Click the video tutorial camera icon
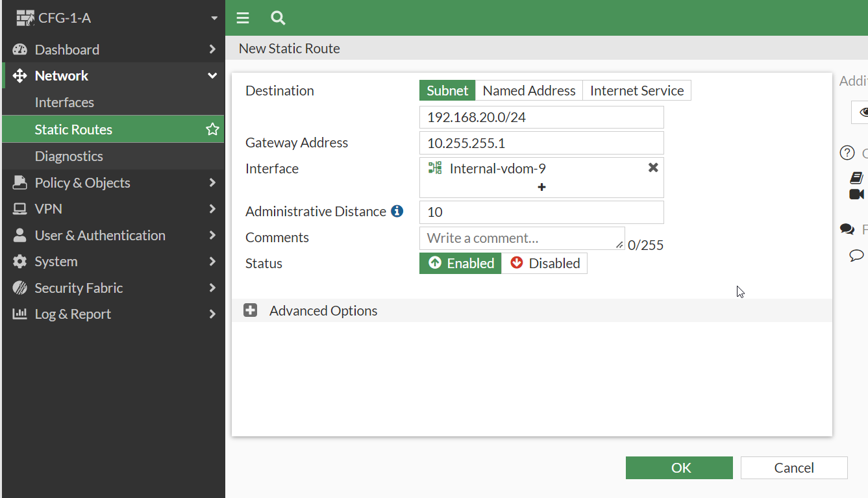Image resolution: width=868 pixels, height=498 pixels. 856,194
